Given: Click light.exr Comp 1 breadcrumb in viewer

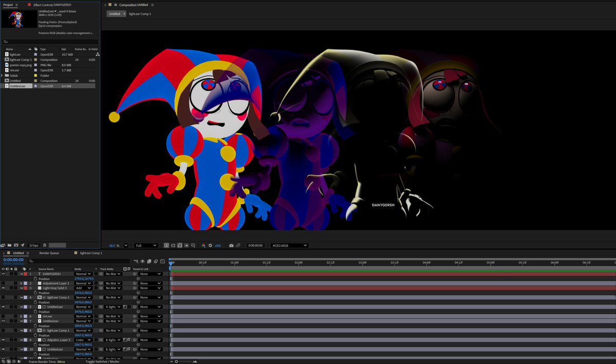Looking at the screenshot, I should click(140, 14).
